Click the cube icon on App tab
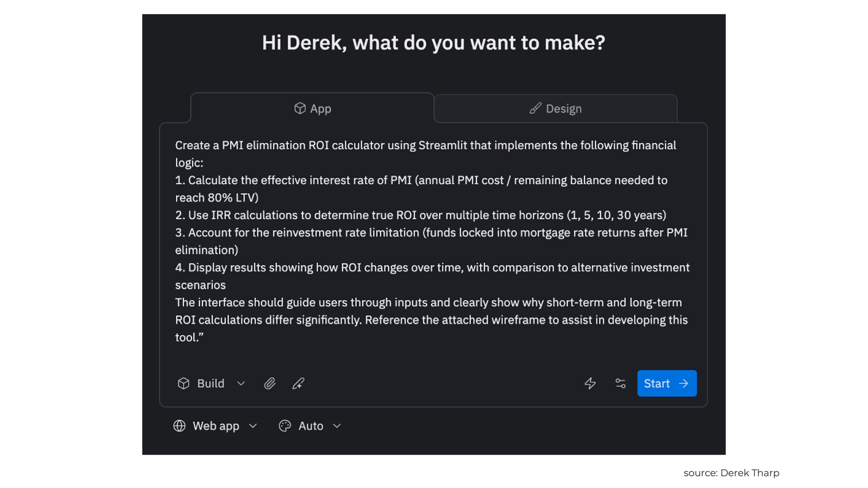The width and height of the screenshot is (868, 488). point(300,108)
